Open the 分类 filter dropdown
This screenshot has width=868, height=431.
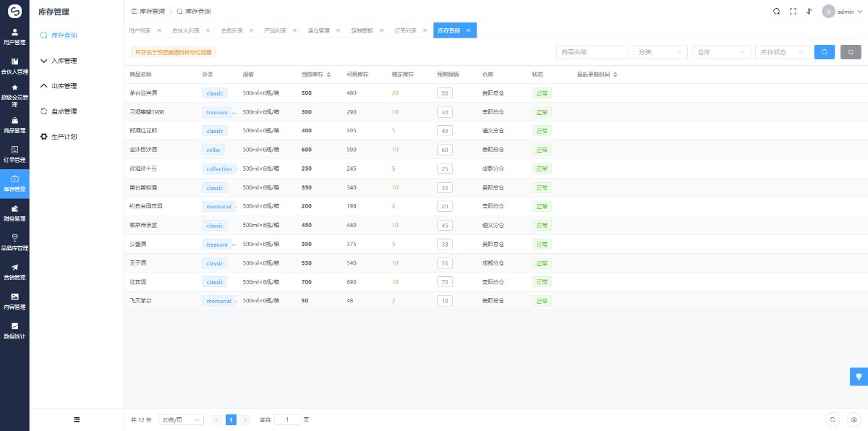tap(660, 51)
